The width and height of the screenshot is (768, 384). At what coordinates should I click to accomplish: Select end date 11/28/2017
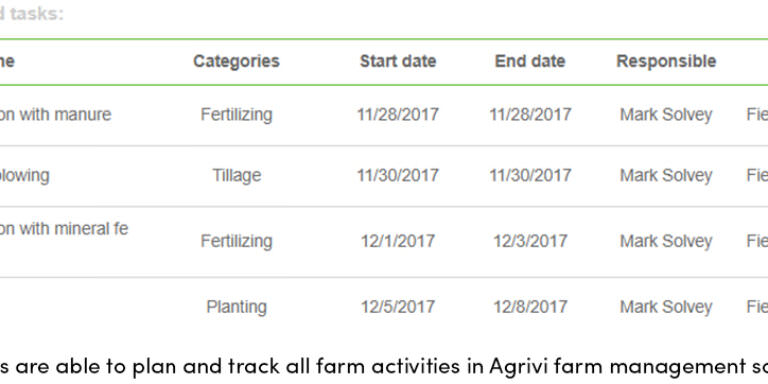(530, 115)
